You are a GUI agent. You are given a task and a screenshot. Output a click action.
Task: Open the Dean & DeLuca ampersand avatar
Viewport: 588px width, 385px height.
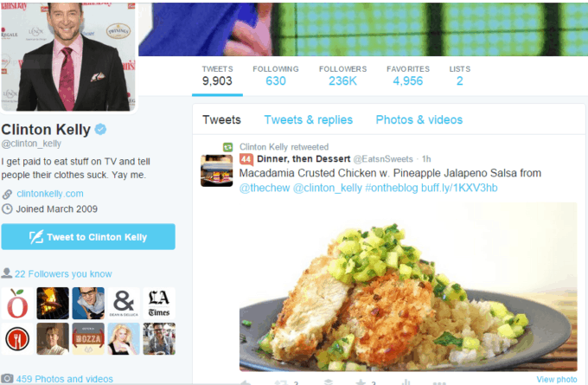point(124,303)
